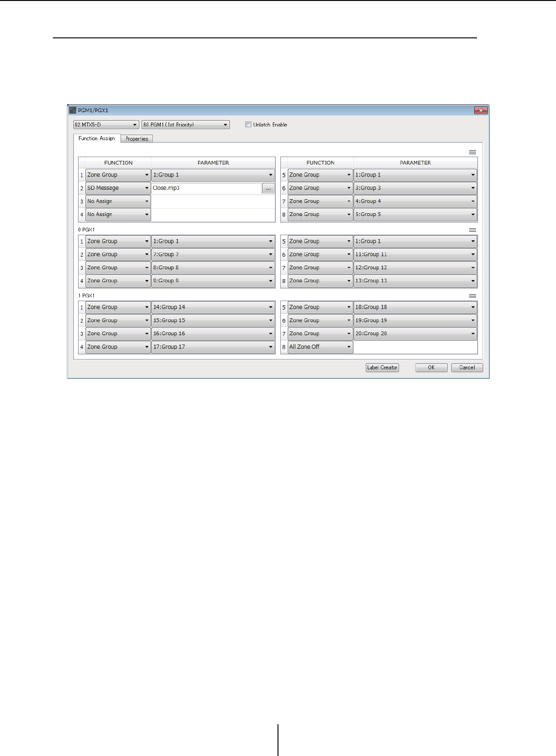Close the PGM1/PGX1 dialog window
This screenshot has width=556, height=756.
point(481,110)
